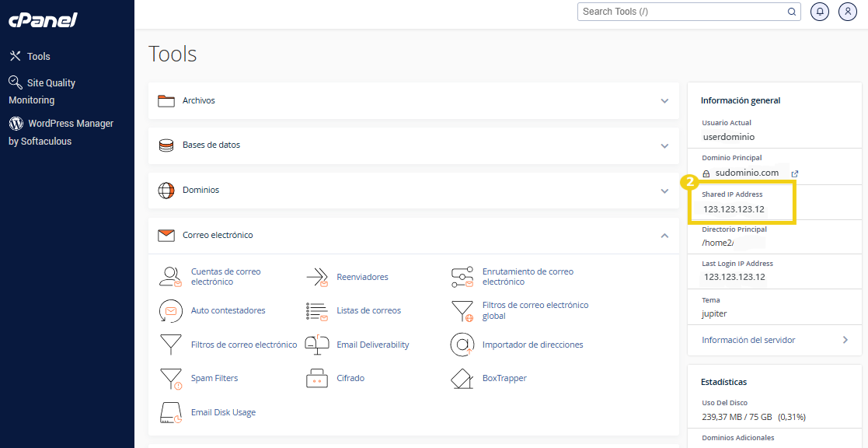Open the user account icon
The width and height of the screenshot is (868, 448).
(847, 12)
